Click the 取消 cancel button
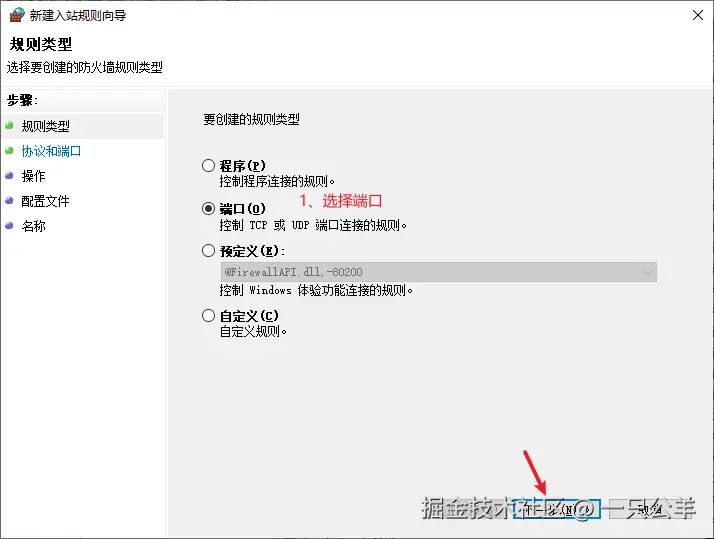 (651, 509)
